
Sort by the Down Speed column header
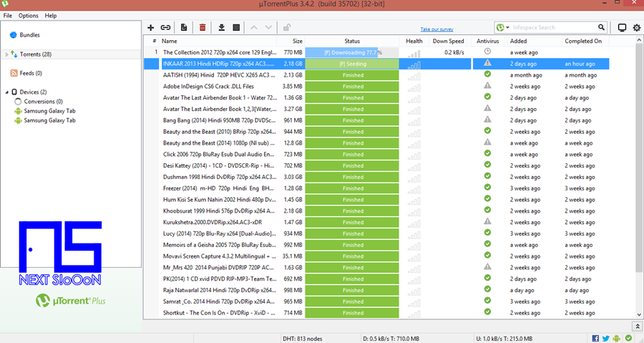tap(448, 41)
